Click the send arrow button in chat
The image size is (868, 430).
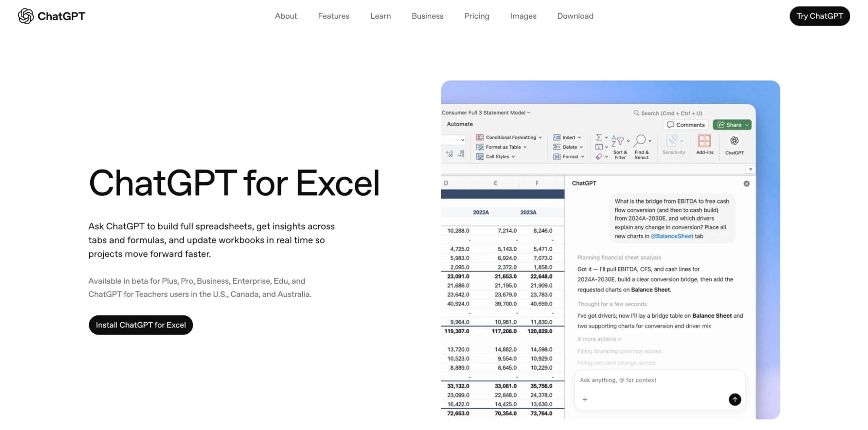pyautogui.click(x=735, y=400)
